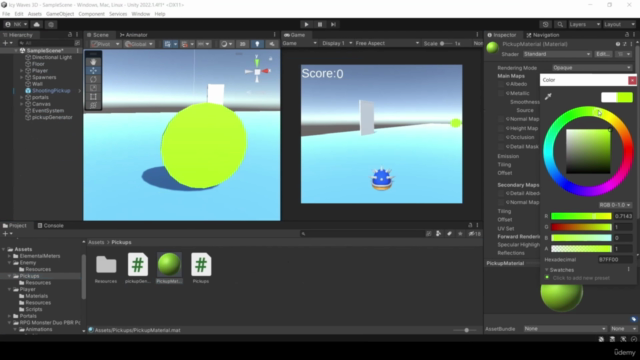Open the undo history icon
This screenshot has height=360, width=640.
point(546,24)
